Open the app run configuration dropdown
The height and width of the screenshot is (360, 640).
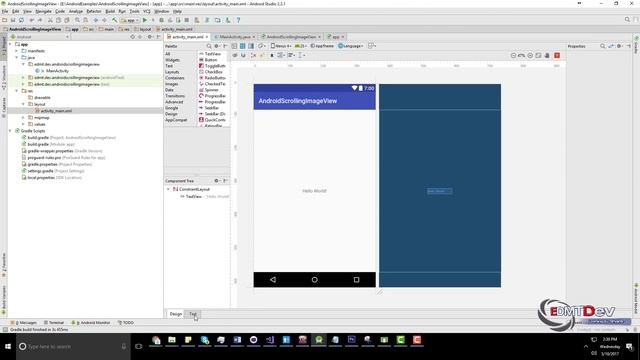[x=130, y=20]
